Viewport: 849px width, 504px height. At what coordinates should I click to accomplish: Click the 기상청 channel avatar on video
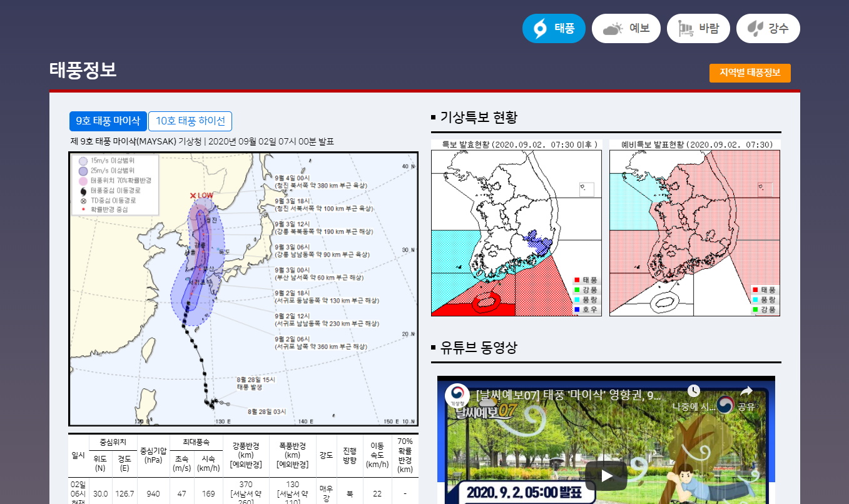point(457,396)
